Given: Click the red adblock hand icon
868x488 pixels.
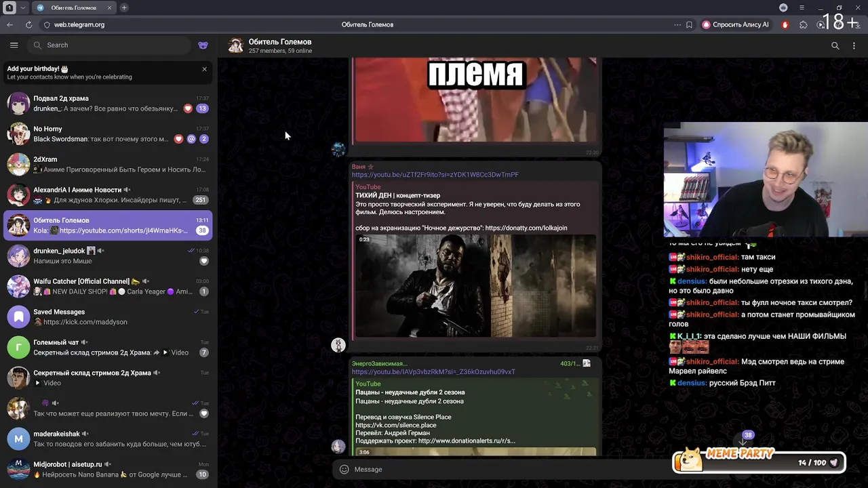Looking at the screenshot, I should click(785, 24).
